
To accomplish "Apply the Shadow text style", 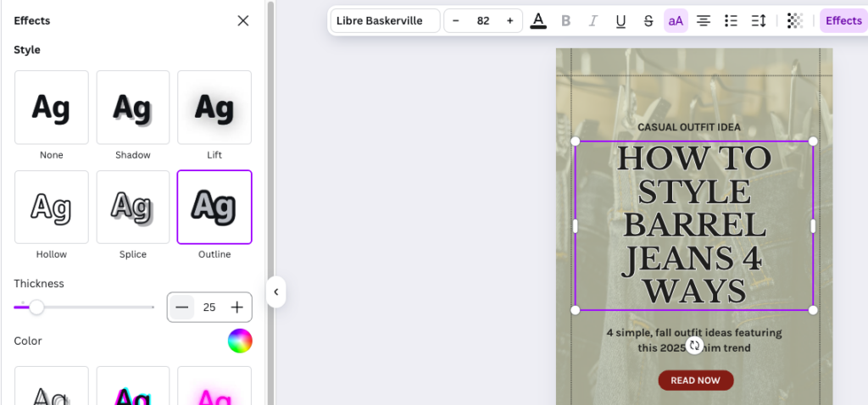I will [x=133, y=108].
